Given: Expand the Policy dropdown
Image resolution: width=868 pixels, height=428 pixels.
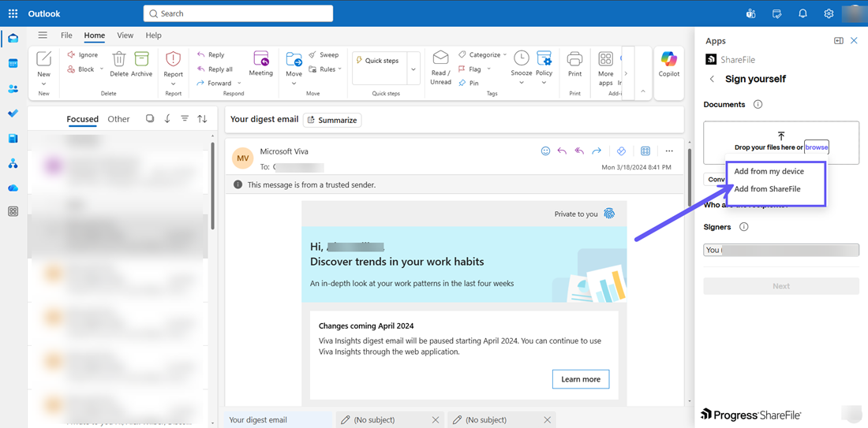Looking at the screenshot, I should coord(544,83).
